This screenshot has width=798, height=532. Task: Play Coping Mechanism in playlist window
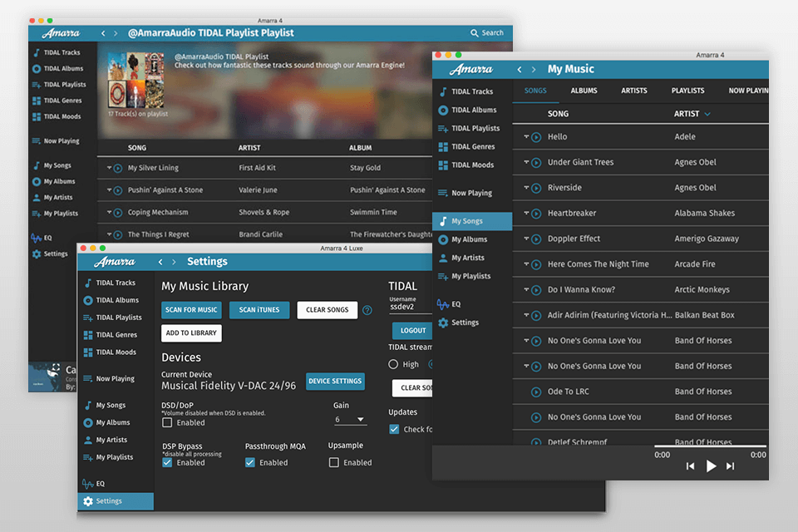coord(117,212)
